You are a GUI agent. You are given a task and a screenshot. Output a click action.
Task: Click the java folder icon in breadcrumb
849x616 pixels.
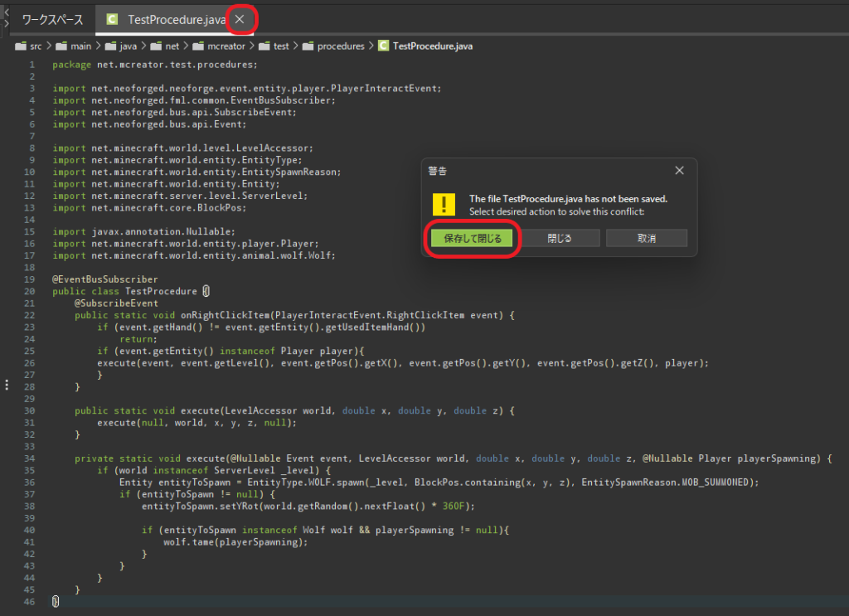pyautogui.click(x=111, y=46)
